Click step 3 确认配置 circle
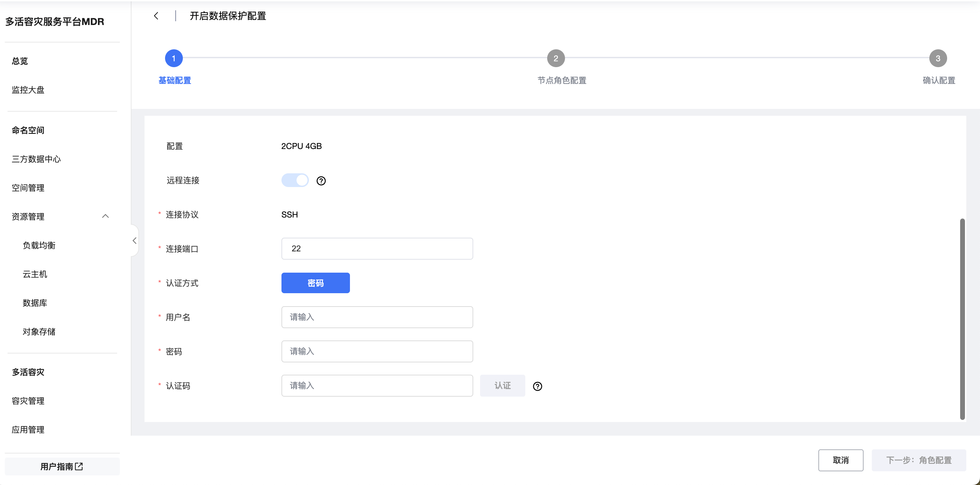Screen dimensions: 980x485 (x=938, y=58)
